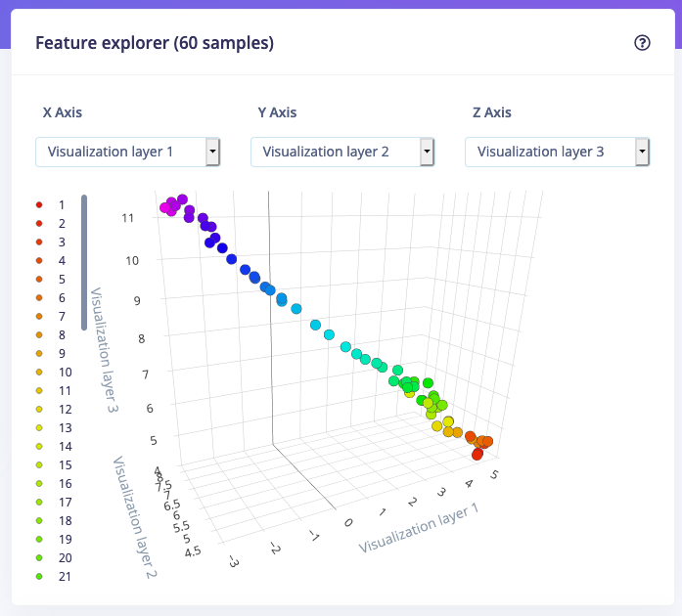Toggle legend entry 3
The height and width of the screenshot is (616, 682).
pos(52,242)
